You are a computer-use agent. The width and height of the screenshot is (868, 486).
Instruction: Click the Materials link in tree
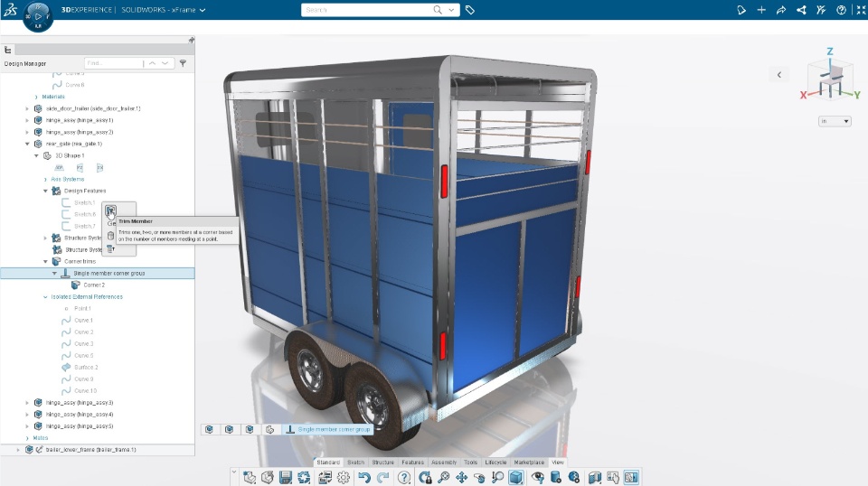click(x=53, y=97)
